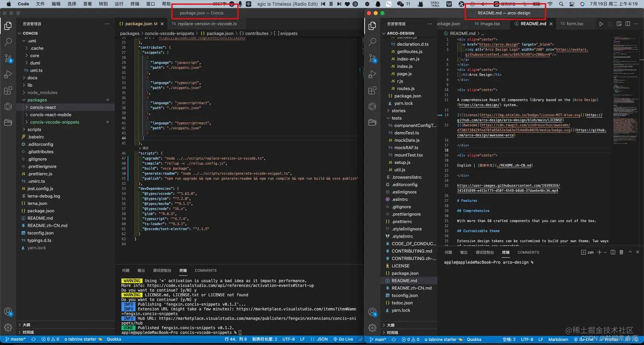
Task: Collapse the .umi folder
Action: tap(65, 41)
